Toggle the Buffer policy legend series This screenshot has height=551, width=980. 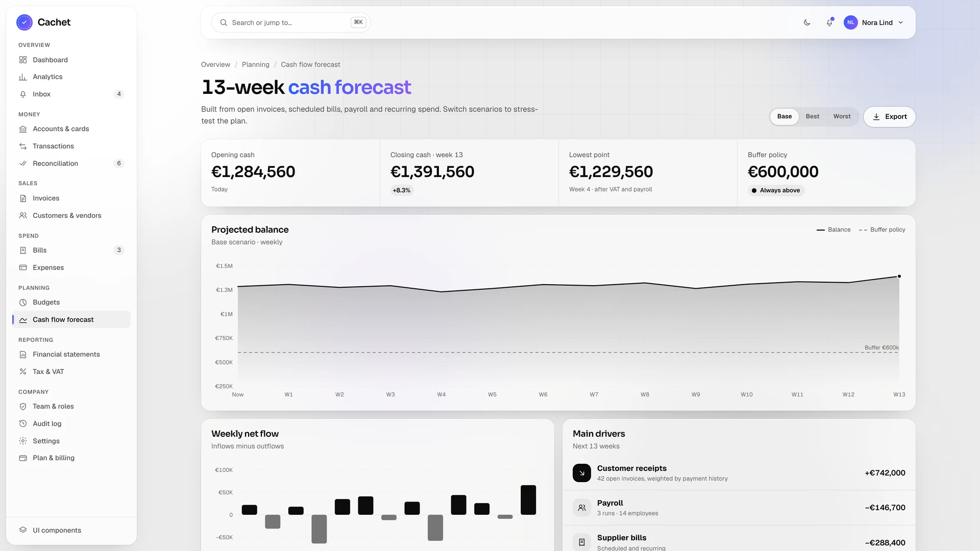click(x=882, y=230)
